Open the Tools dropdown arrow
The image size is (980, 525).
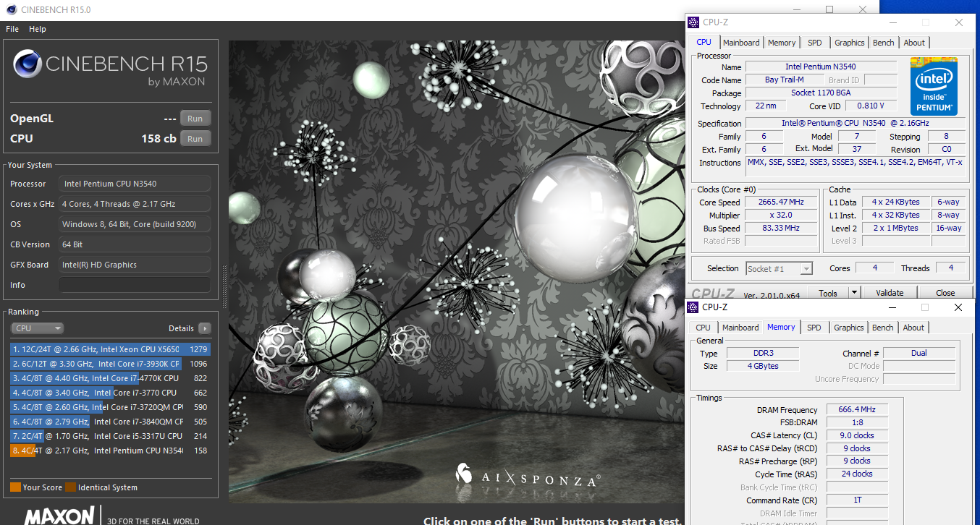(x=854, y=293)
